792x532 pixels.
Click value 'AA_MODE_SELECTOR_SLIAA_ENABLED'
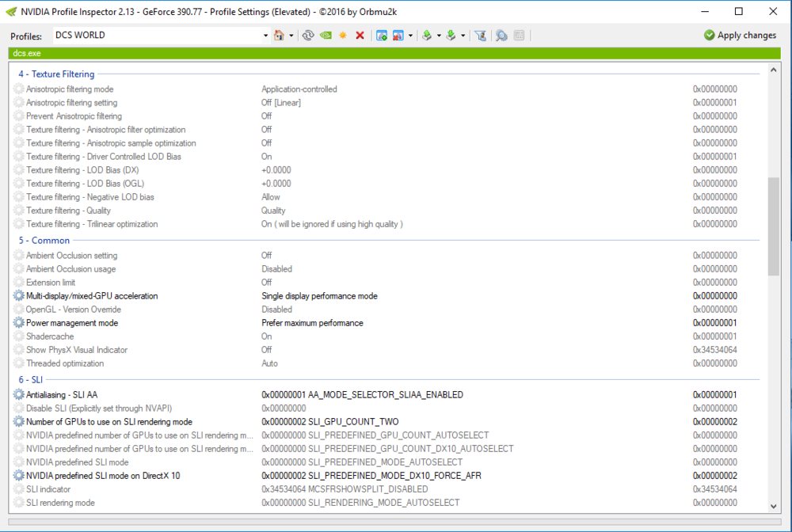point(386,395)
